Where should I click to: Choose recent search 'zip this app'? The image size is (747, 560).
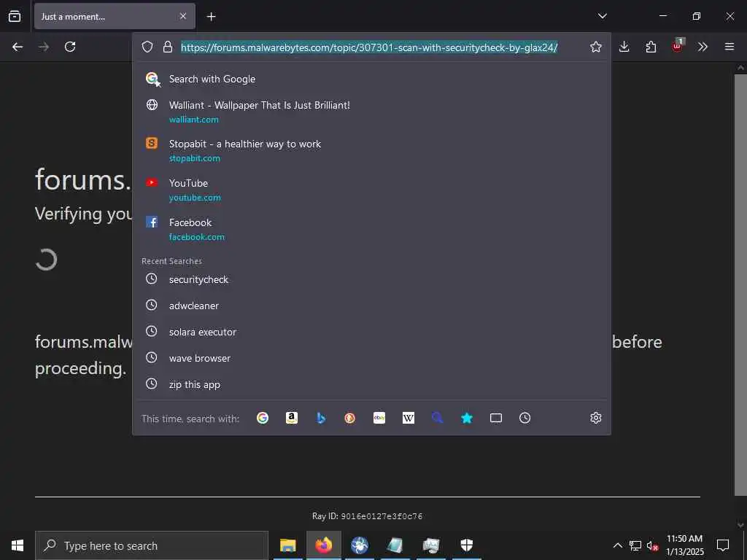371,384
